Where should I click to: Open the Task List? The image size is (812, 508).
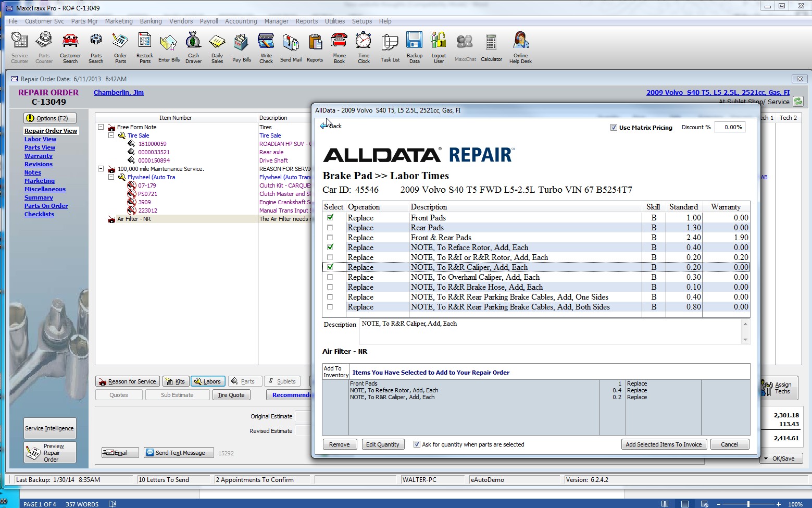click(390, 47)
